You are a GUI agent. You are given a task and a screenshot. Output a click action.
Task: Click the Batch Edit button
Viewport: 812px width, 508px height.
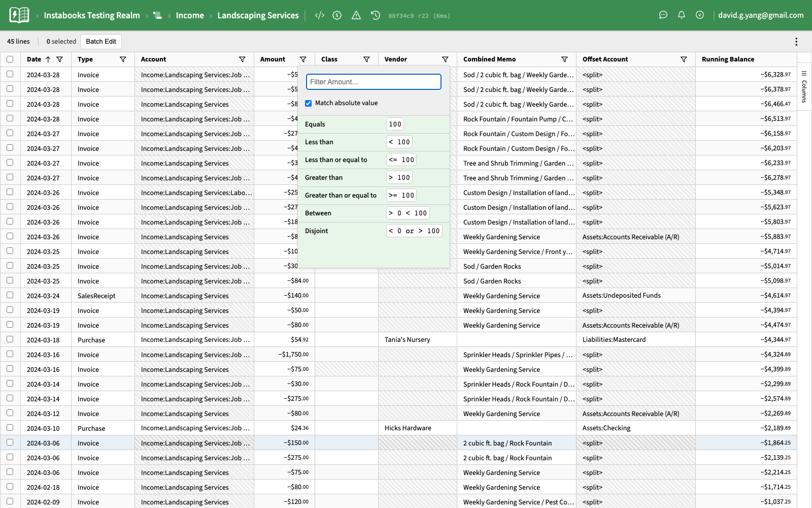tap(101, 42)
